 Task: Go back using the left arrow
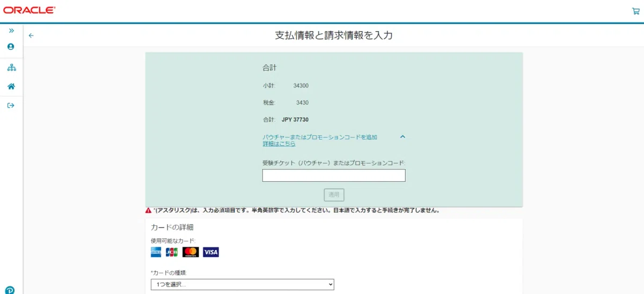coord(31,35)
